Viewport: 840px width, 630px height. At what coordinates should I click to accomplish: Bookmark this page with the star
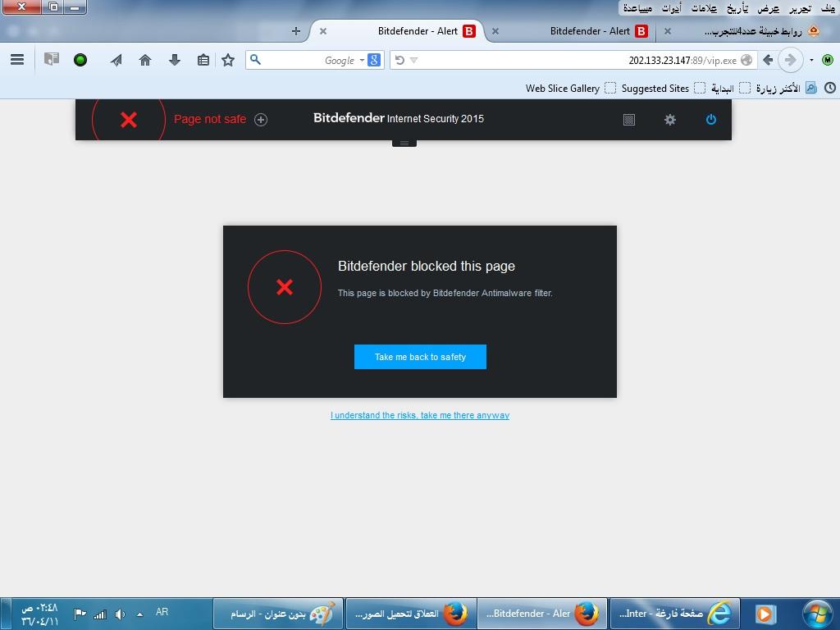tap(228, 60)
